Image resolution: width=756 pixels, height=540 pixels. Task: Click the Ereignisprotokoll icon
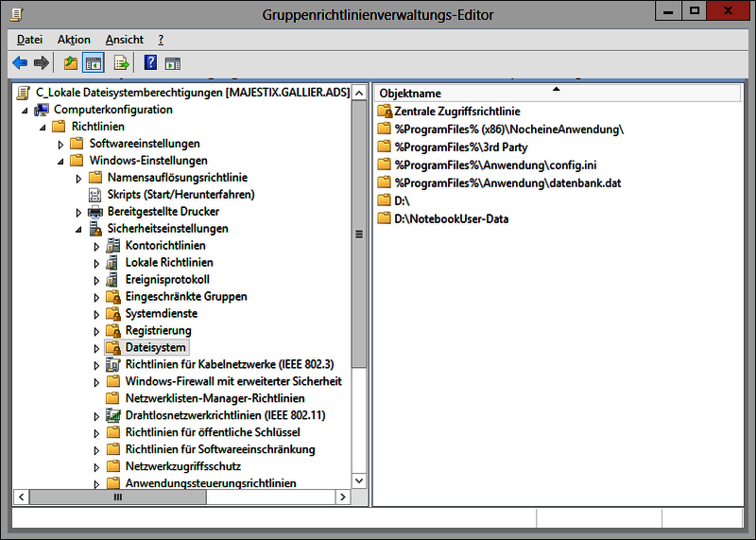pyautogui.click(x=112, y=279)
